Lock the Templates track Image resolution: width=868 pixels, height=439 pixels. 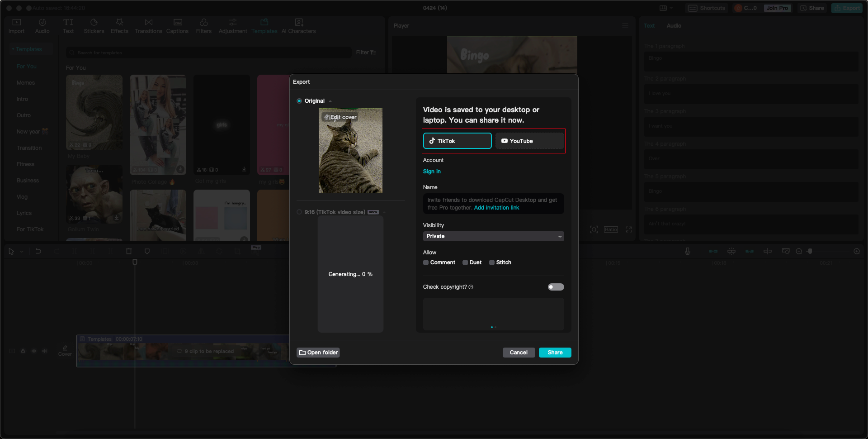(x=23, y=351)
